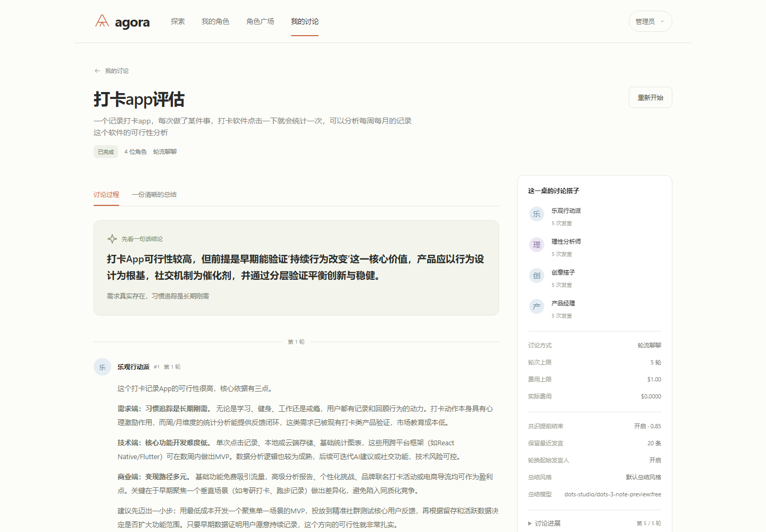Click the 轮次上限 value 5 轮
The width and height of the screenshot is (766, 532).
coord(656,362)
